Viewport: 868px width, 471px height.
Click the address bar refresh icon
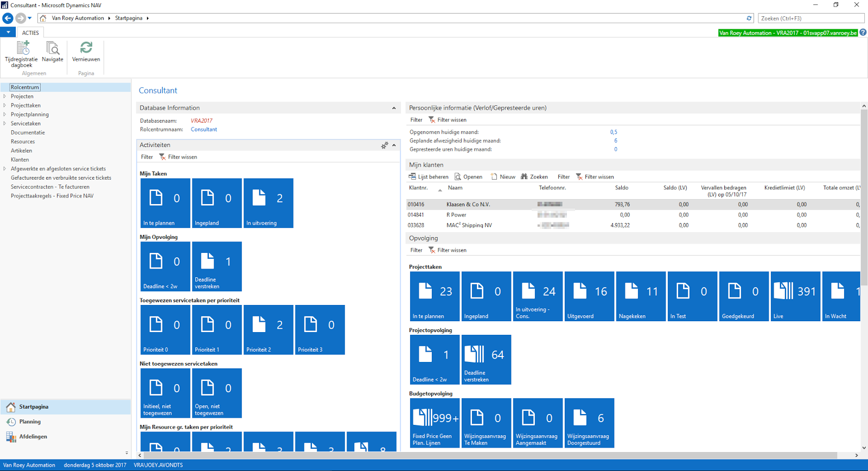coord(749,18)
